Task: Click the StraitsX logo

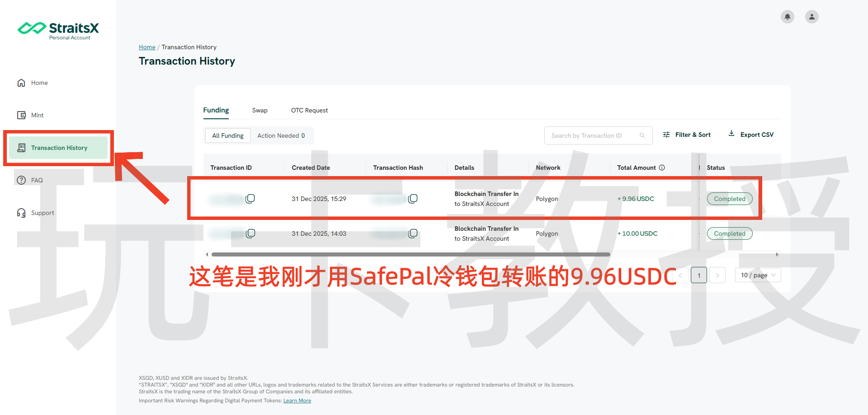Action: [x=58, y=30]
